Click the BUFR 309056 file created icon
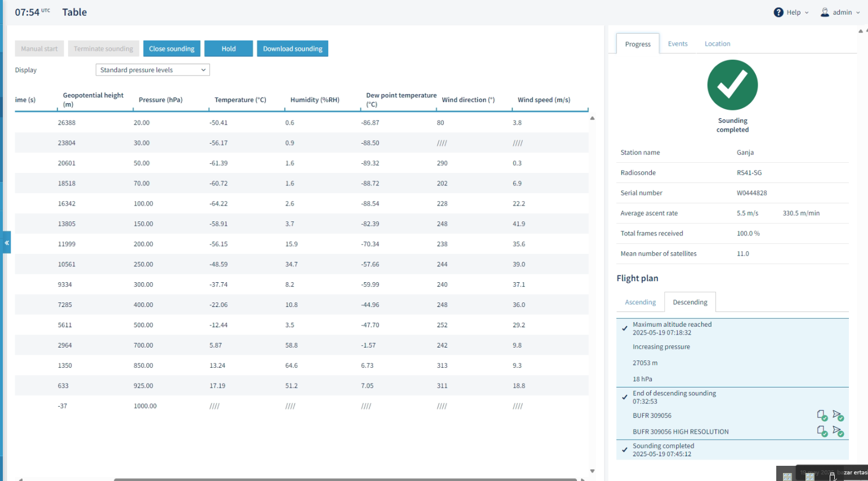Screen dimensions: 868x481 pos(822,416)
